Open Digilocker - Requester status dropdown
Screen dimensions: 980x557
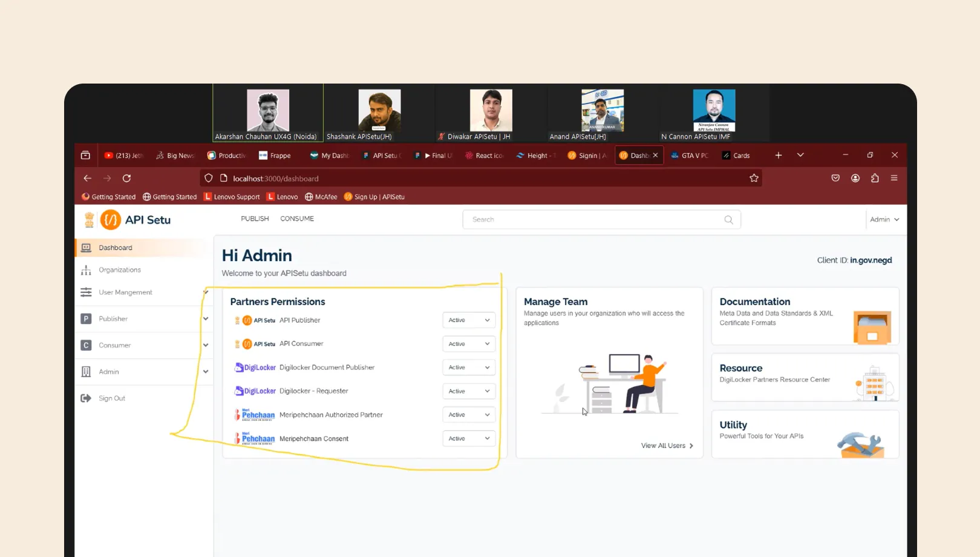pyautogui.click(x=469, y=391)
